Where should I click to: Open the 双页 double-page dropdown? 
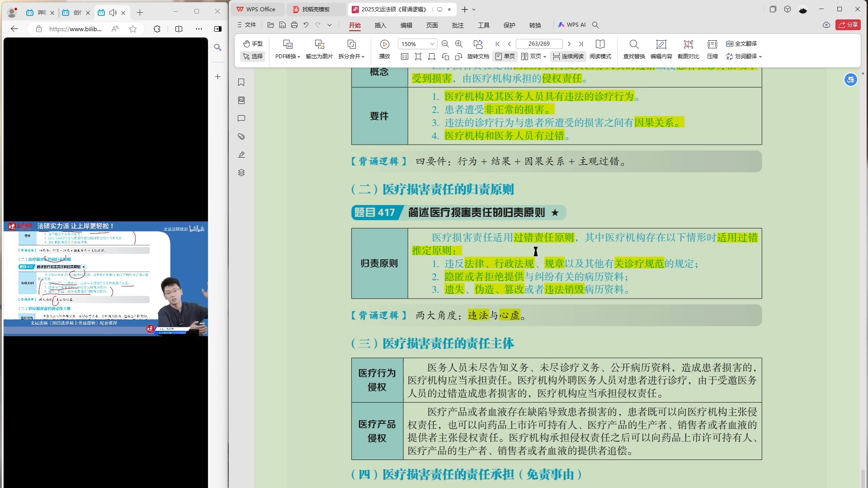[534, 56]
